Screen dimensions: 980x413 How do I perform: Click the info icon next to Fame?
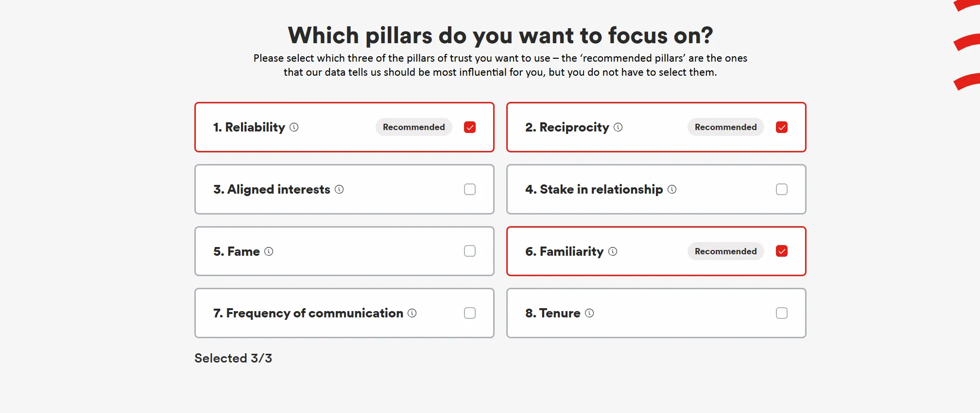click(x=269, y=251)
